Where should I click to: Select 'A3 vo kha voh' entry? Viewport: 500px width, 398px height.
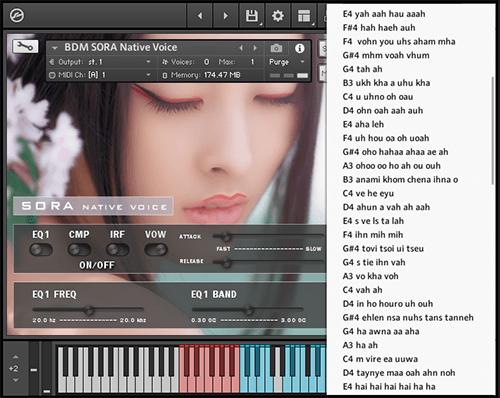coord(371,276)
